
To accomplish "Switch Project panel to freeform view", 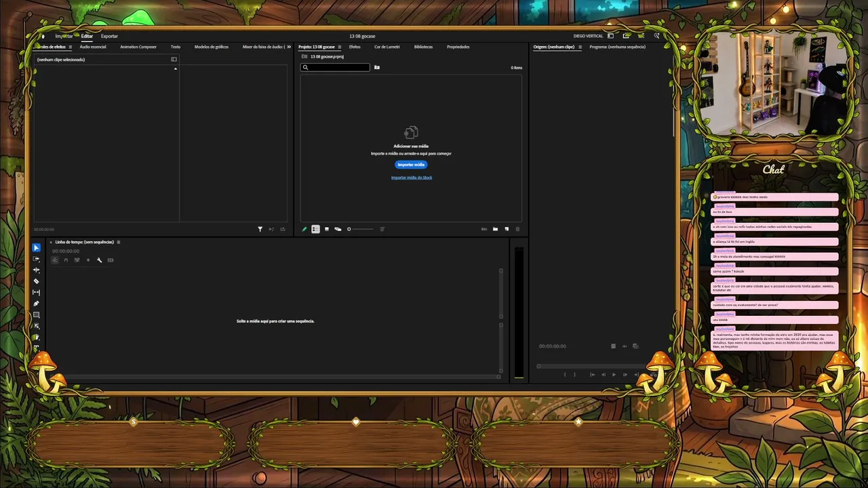I will (338, 229).
